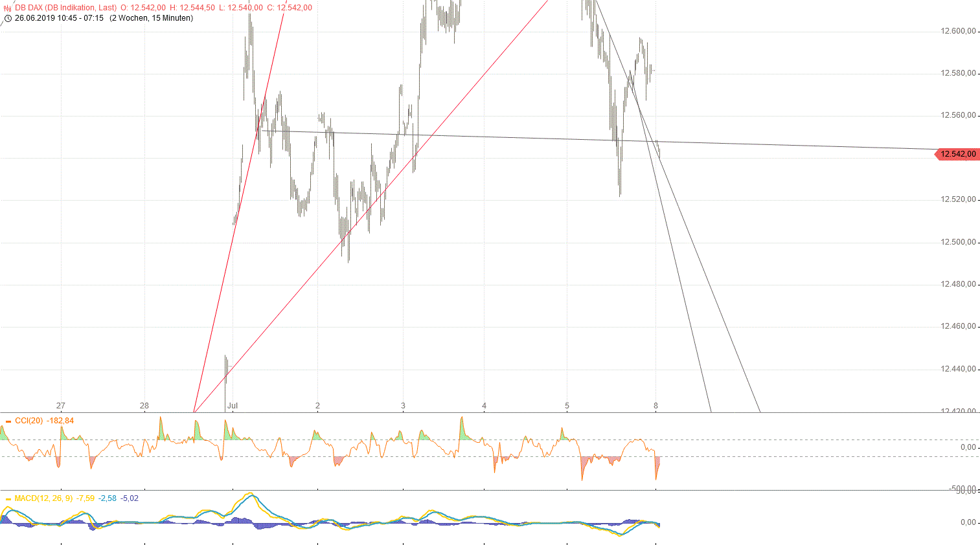
Task: Click the 12.600,00 price axis label
Action: (x=958, y=31)
